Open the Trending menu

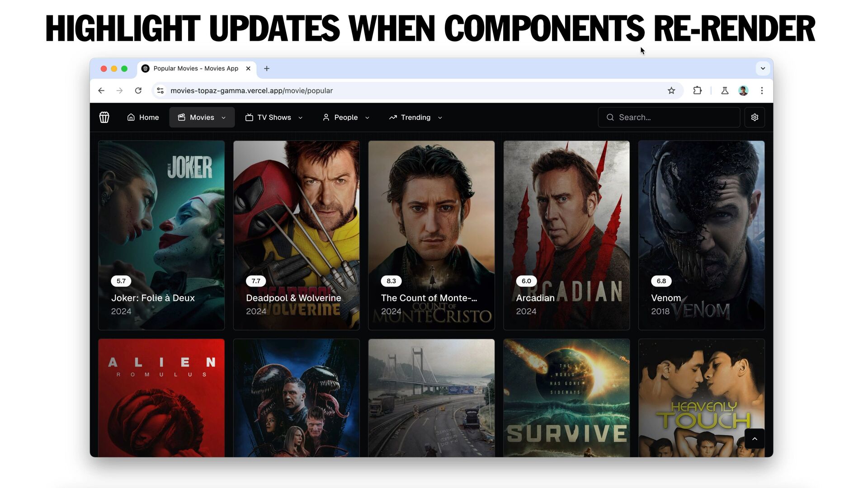coord(415,117)
